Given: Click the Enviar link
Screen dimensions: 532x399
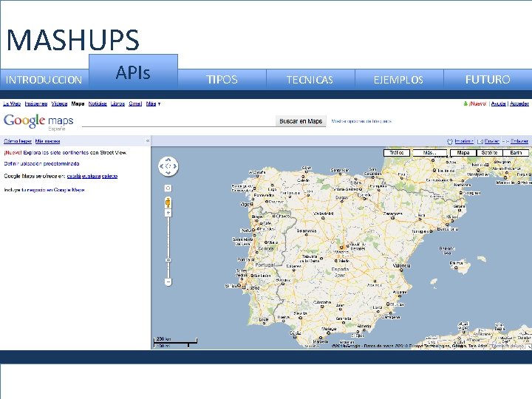Looking at the screenshot, I should click(491, 141).
